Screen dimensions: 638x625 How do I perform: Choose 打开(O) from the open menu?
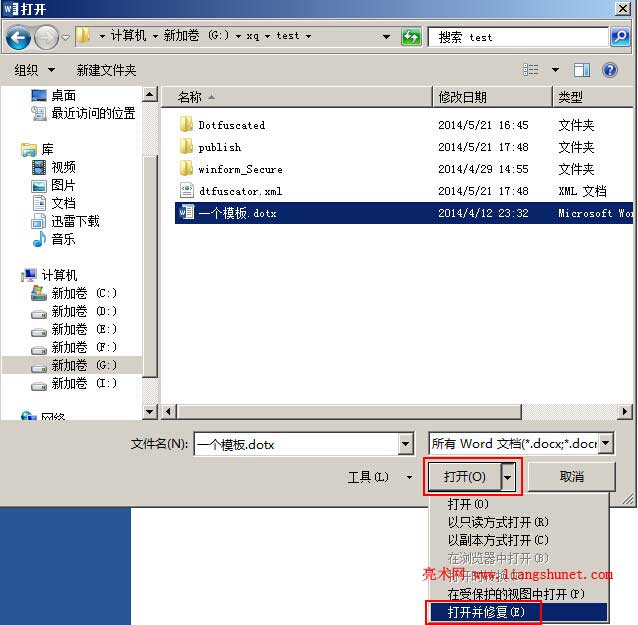pos(519,504)
